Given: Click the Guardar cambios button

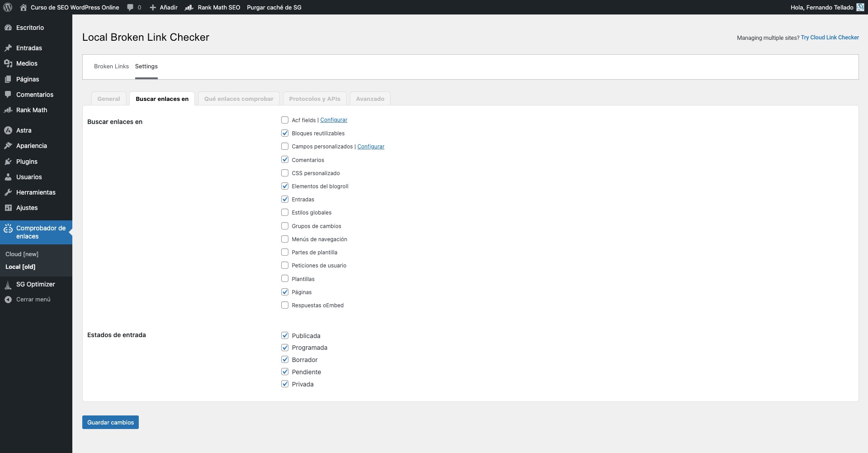Looking at the screenshot, I should point(110,422).
